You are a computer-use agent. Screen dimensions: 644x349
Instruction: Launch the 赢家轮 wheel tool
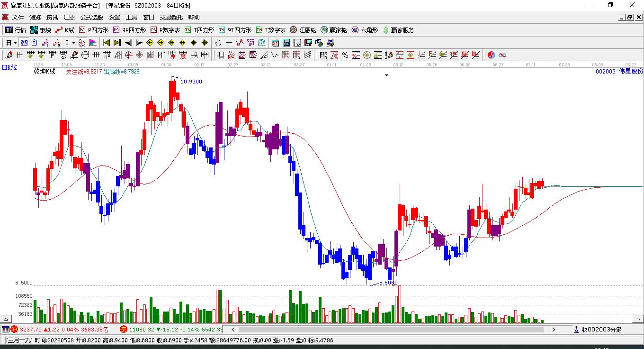pos(334,30)
